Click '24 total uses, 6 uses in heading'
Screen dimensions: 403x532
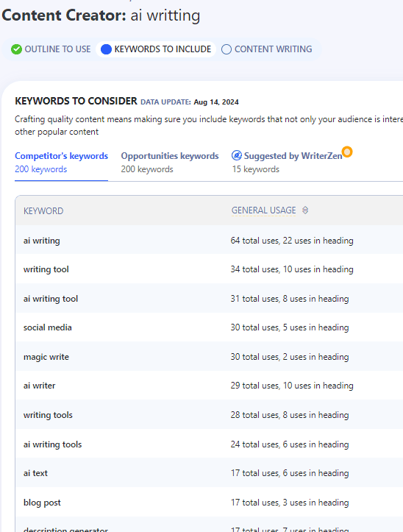pos(290,444)
